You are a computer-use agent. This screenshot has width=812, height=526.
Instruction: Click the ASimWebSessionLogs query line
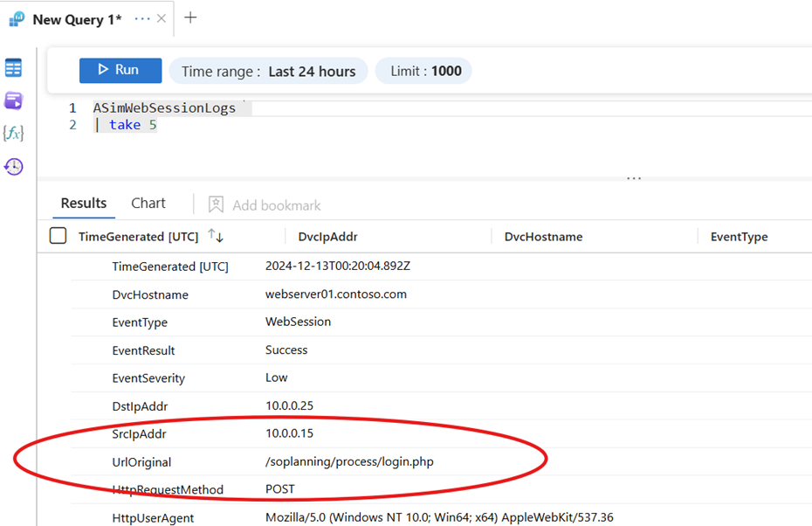point(164,107)
